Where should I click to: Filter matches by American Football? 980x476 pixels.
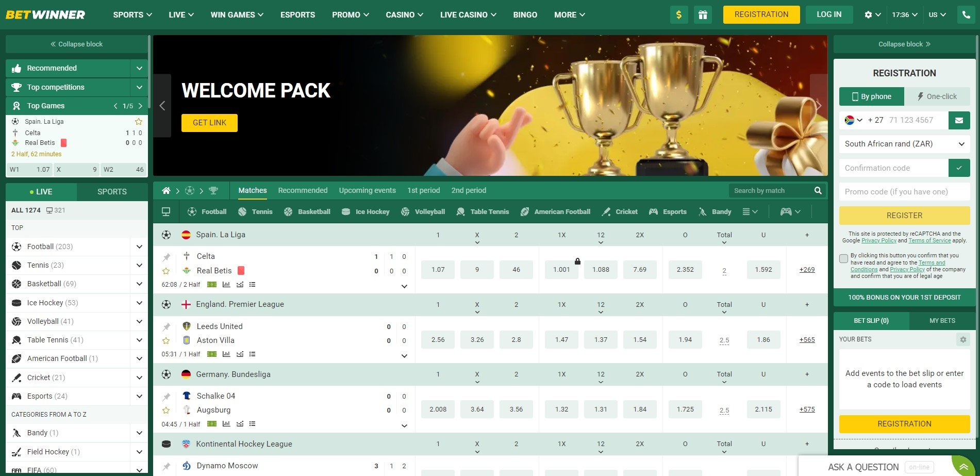[555, 212]
